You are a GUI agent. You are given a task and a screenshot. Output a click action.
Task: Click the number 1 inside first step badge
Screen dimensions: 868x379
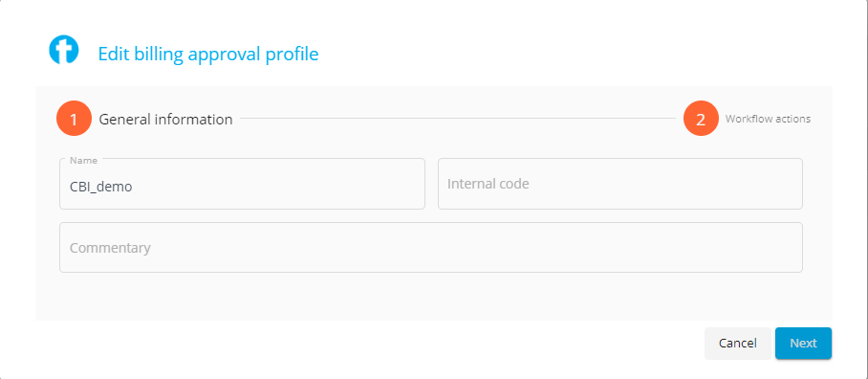pyautogui.click(x=74, y=119)
